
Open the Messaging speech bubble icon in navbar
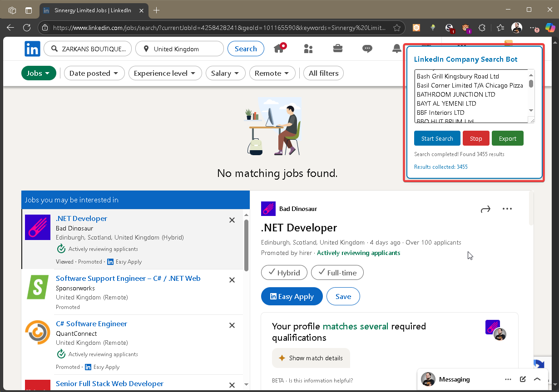pos(367,49)
